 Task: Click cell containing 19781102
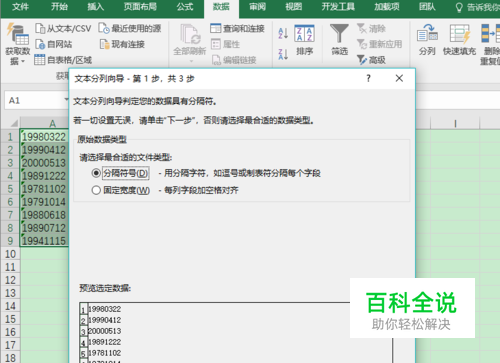44,189
